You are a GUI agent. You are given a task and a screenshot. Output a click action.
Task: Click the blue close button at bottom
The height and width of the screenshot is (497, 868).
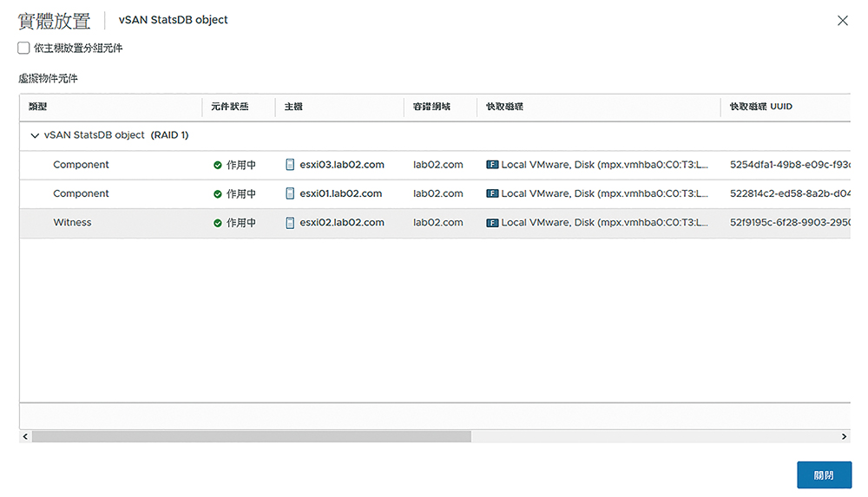click(x=825, y=474)
